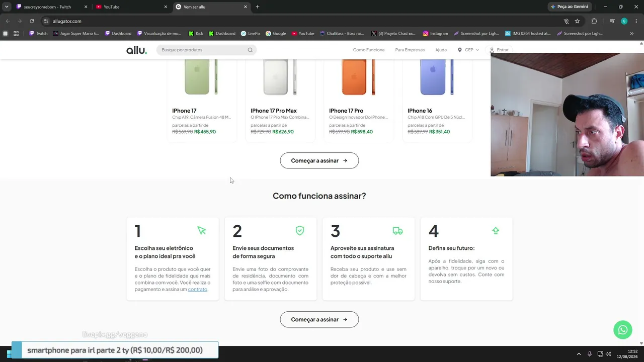The width and height of the screenshot is (644, 362).
Task: Click the Peça ao Gemini button
Action: pos(570,7)
